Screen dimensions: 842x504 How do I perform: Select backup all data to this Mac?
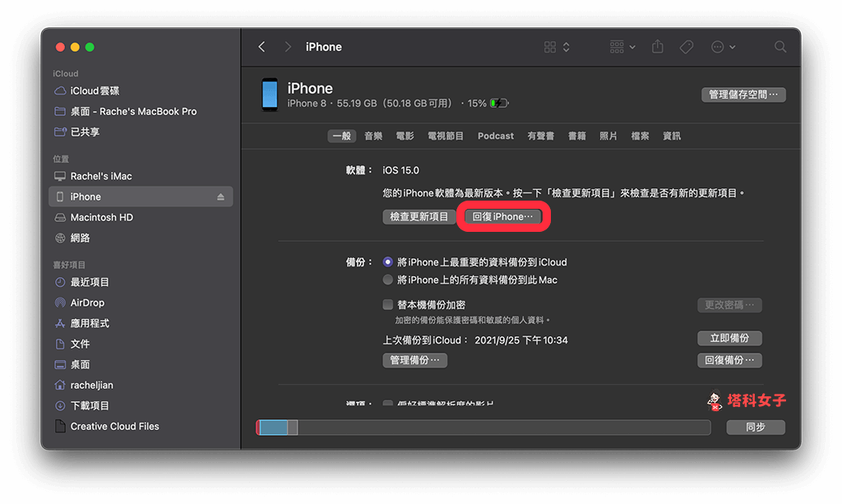click(x=388, y=280)
